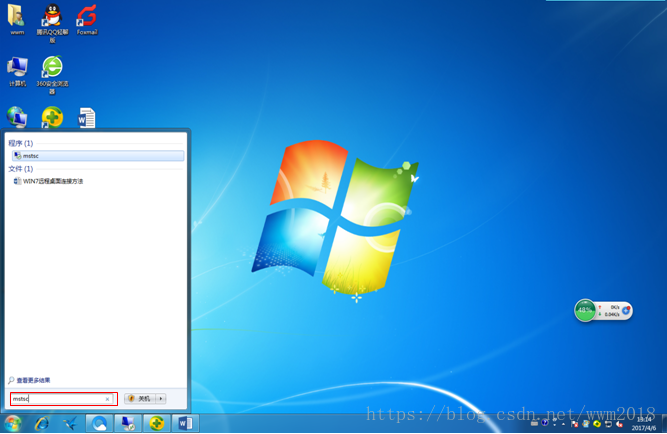
Task: Click the keyboard tray icon
Action: click(x=534, y=423)
